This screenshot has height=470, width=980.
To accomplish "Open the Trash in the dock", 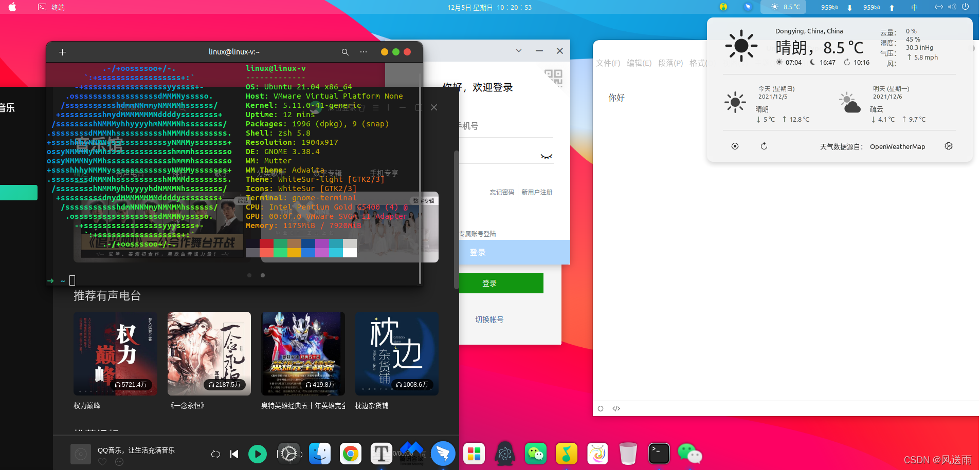I will tap(628, 454).
